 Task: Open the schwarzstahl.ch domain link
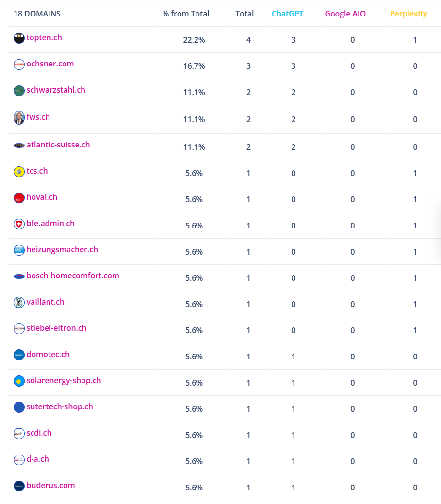pos(56,90)
